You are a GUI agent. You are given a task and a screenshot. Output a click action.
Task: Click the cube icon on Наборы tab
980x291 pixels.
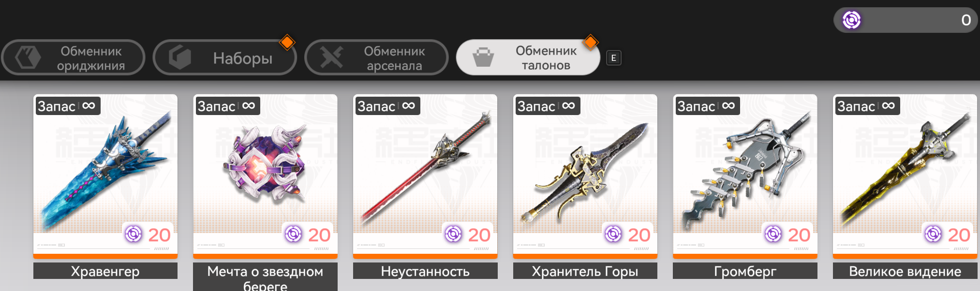(x=180, y=58)
